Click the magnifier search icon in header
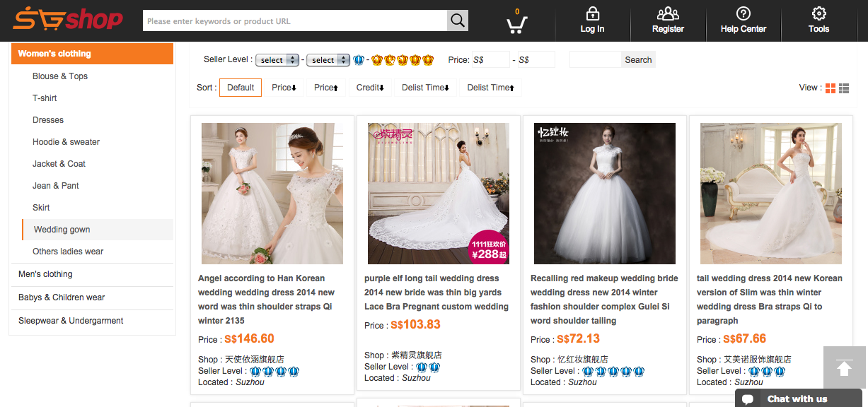This screenshot has height=407, width=868. click(x=458, y=20)
